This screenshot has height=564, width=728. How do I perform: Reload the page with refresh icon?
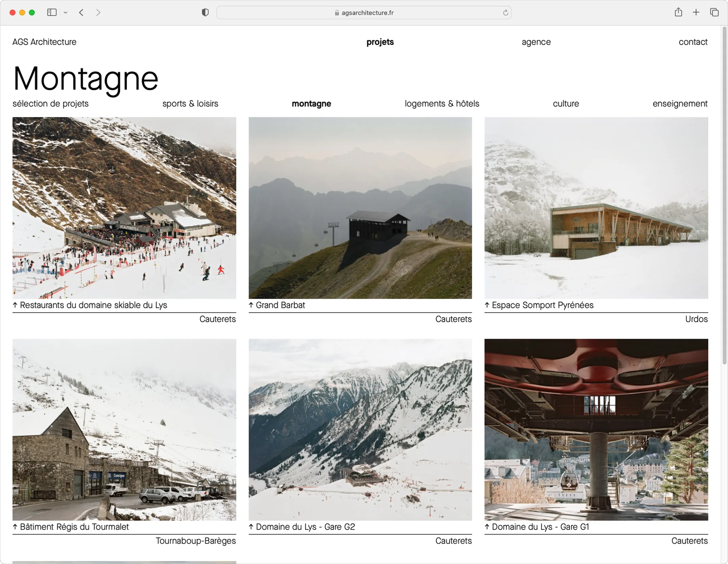(505, 13)
